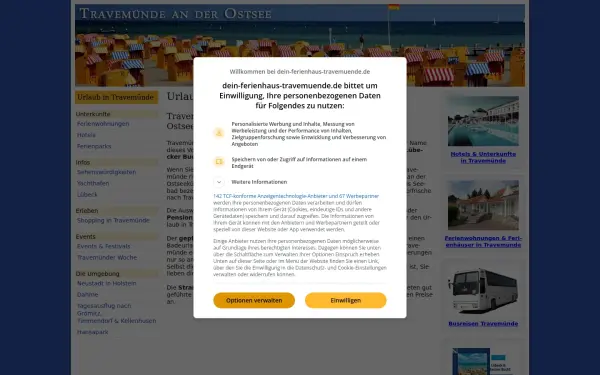
Task: Click Urlaub in Travemünde sidebar heading
Action: (116, 97)
